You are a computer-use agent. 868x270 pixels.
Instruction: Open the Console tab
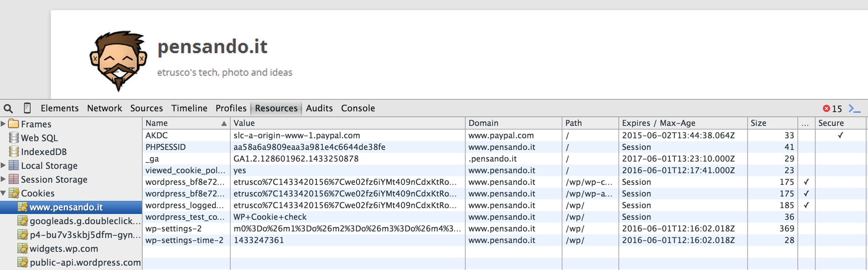(358, 108)
